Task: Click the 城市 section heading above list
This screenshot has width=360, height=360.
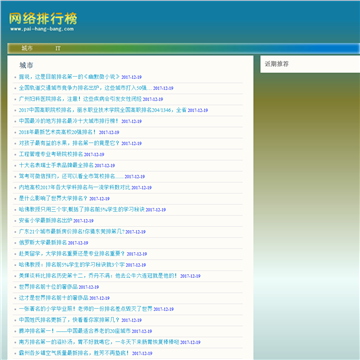Action: 26,65
